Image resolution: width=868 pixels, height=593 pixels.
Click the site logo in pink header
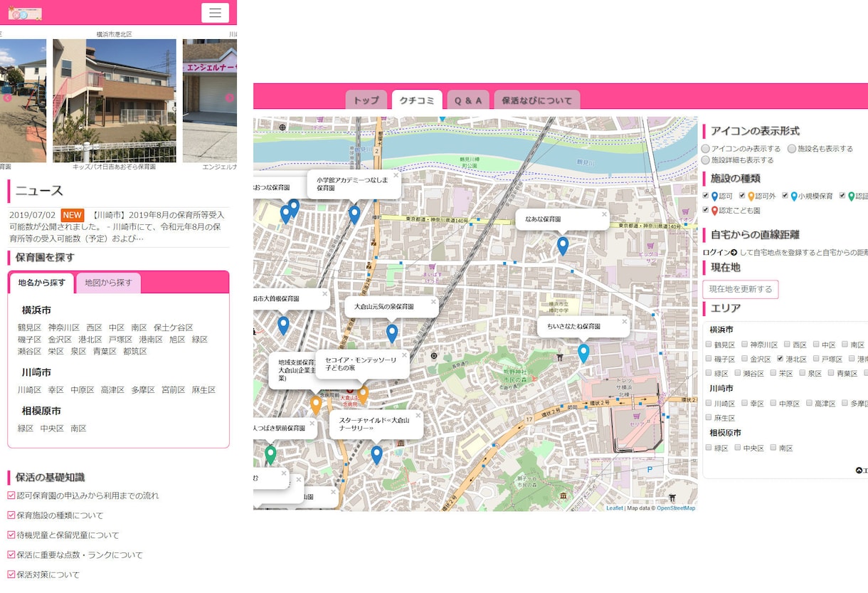[25, 13]
